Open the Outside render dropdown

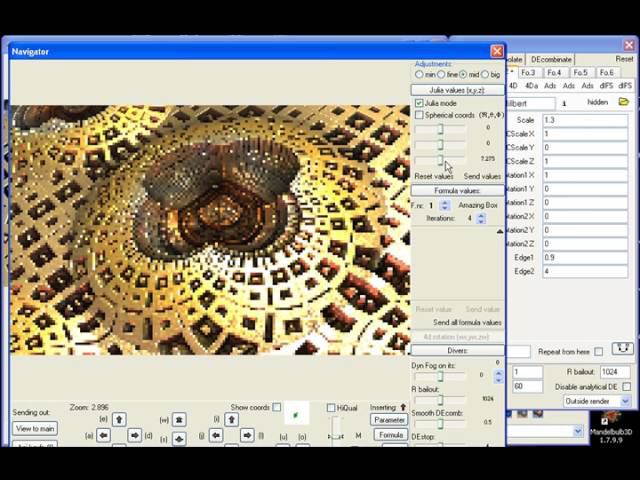pos(625,402)
